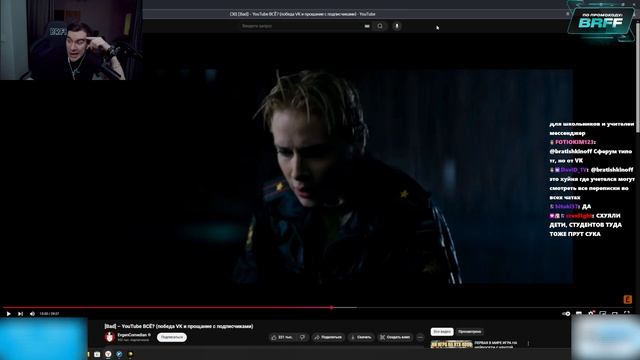Open the player settings gear
640x360 pixels.
pos(591,313)
